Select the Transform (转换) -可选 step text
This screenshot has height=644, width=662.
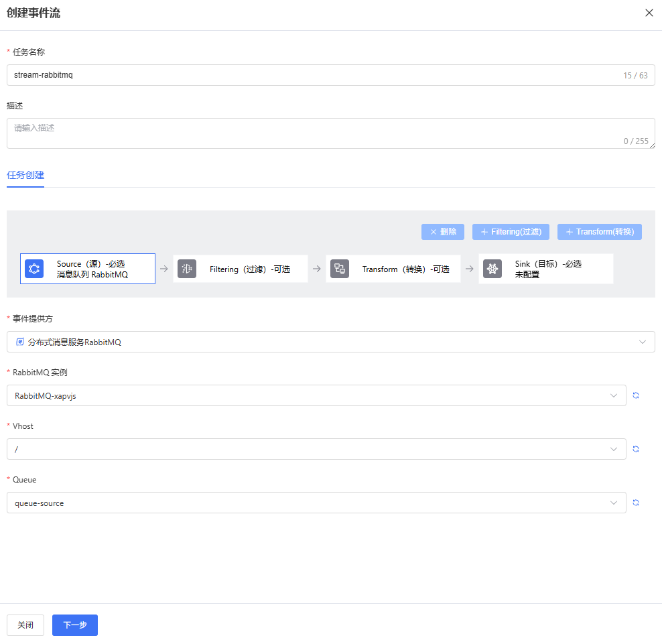coord(406,269)
